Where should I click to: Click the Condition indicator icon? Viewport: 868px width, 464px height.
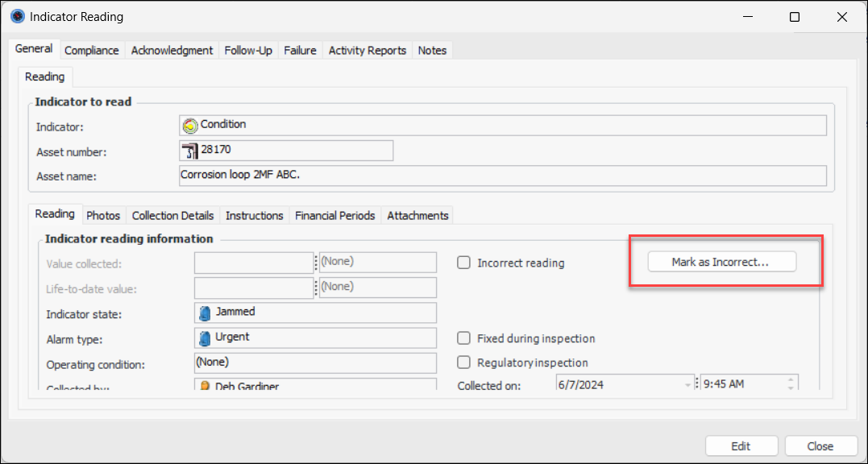(190, 126)
